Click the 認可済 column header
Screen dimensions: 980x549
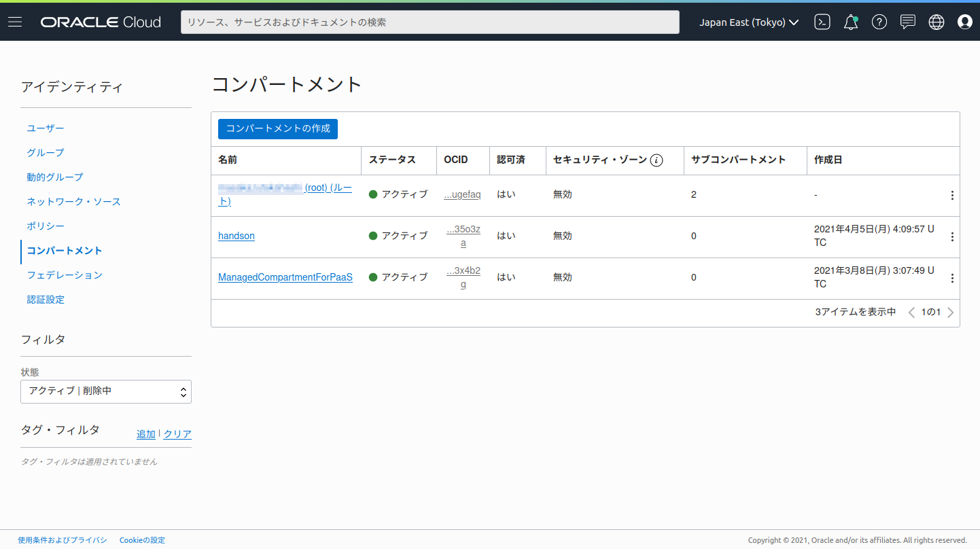pos(511,160)
